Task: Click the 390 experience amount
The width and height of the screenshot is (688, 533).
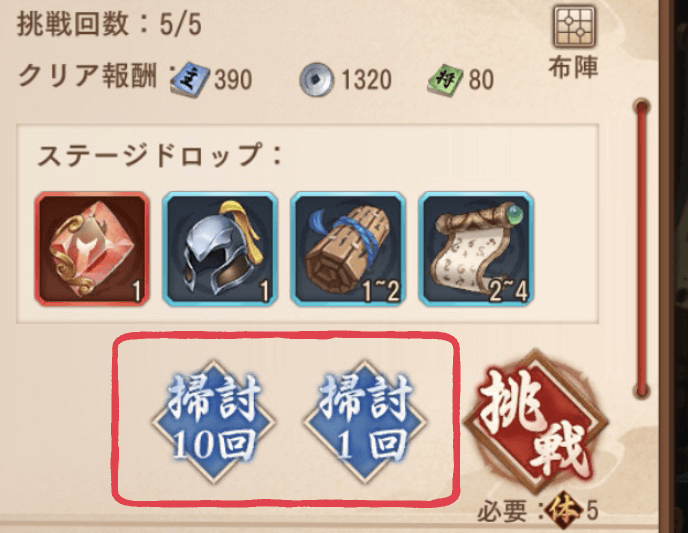Action: tap(233, 80)
